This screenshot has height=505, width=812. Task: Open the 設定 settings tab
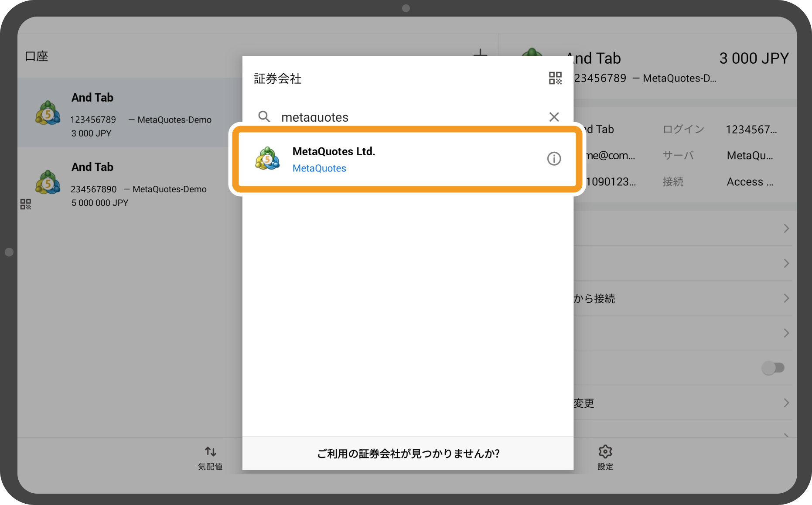point(605,457)
